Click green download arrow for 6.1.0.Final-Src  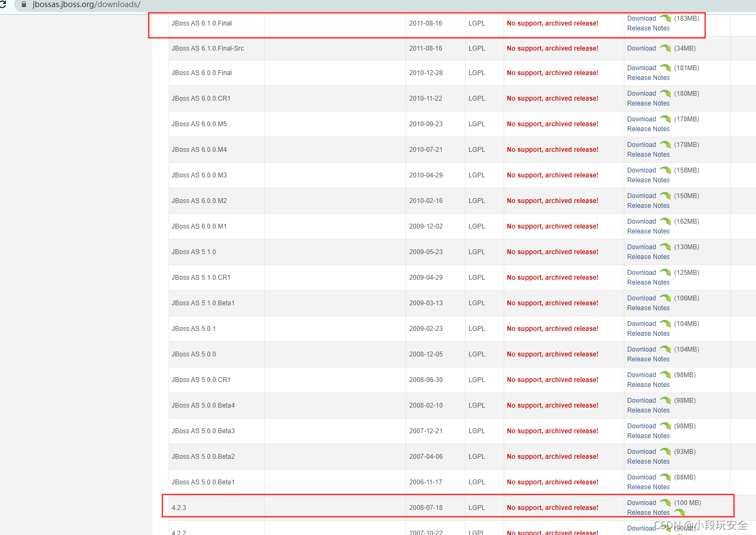click(665, 48)
